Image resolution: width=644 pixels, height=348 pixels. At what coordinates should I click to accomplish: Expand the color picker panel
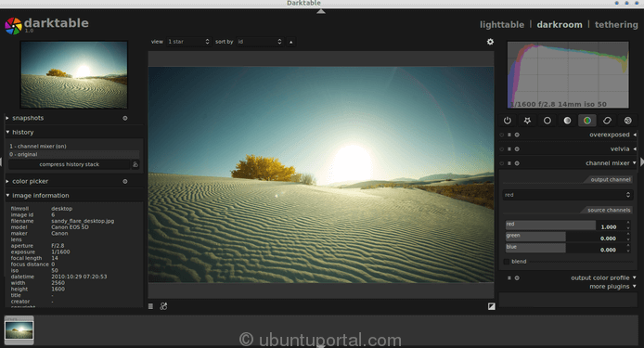click(x=7, y=181)
